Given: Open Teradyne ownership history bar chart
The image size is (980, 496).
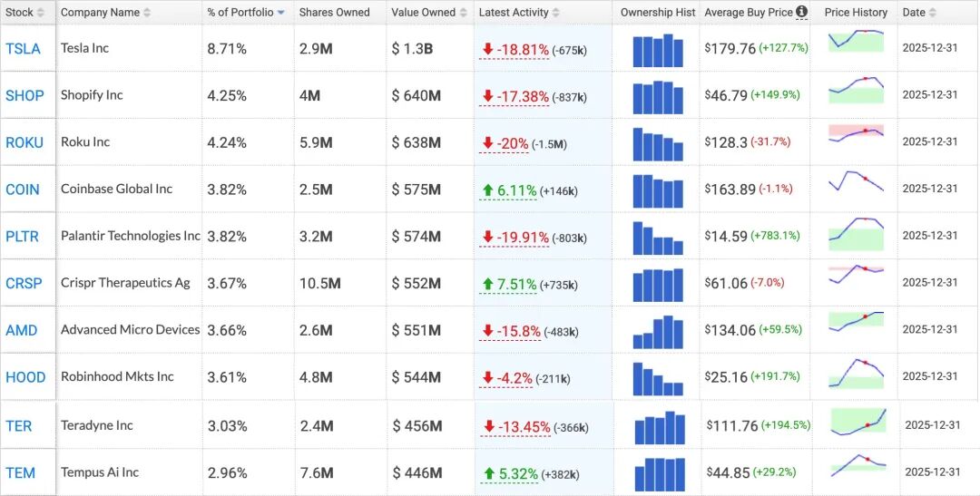Looking at the screenshot, I should [x=660, y=427].
